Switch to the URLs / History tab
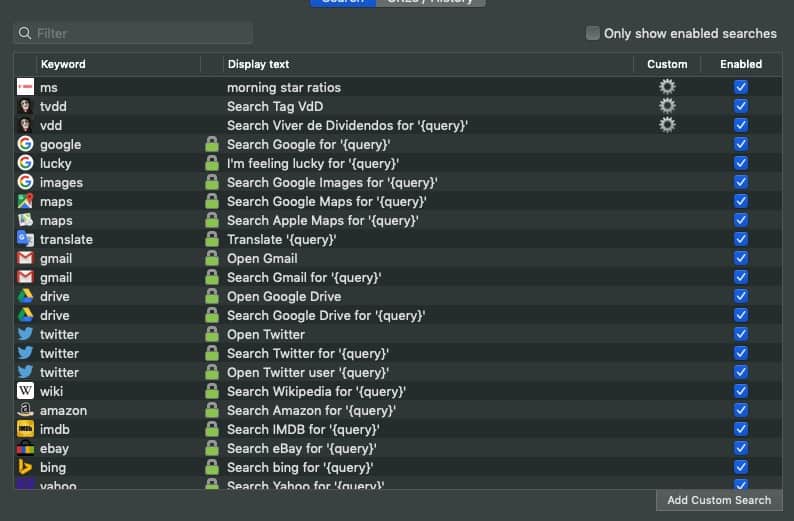794x521 pixels. pos(430,2)
